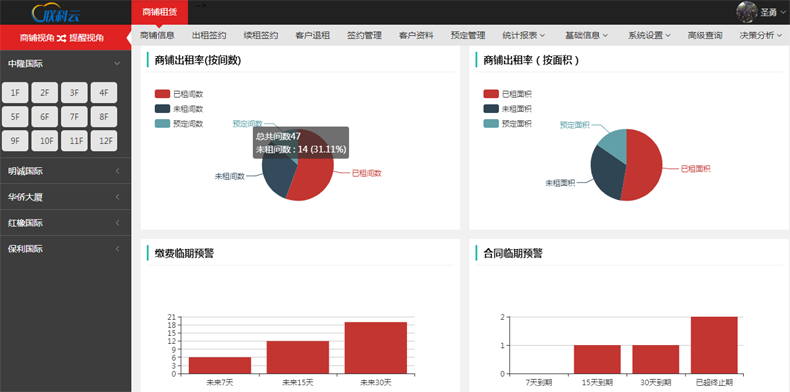Open the 出租签约 menu item
The width and height of the screenshot is (790, 392).
[x=209, y=35]
